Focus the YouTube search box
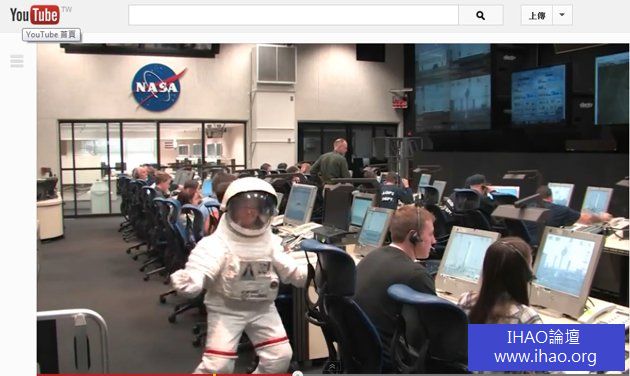This screenshot has width=630, height=376. [293, 15]
